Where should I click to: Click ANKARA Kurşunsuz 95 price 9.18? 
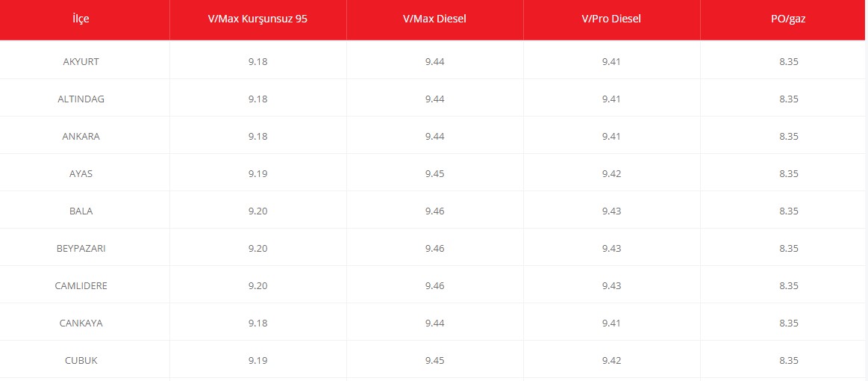[x=258, y=136]
